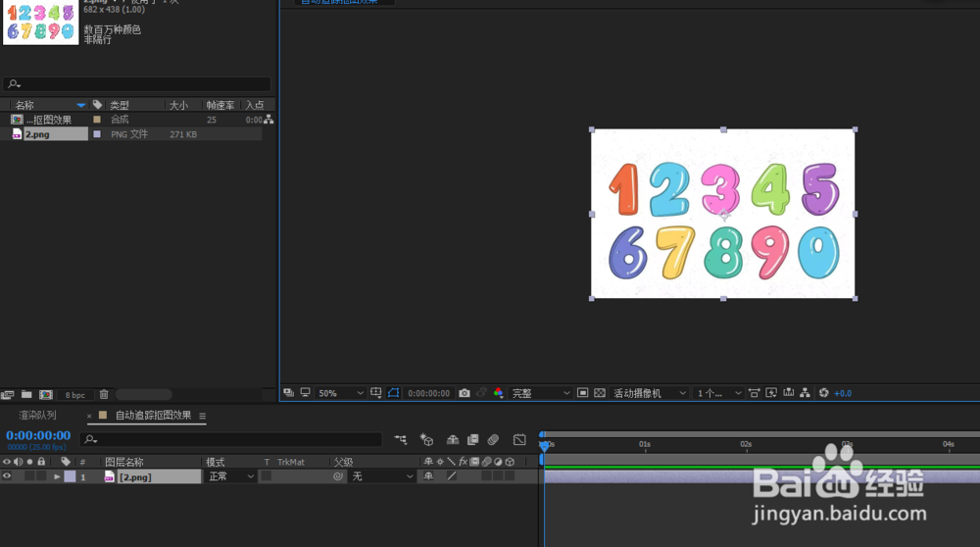Toggle hide shy layers icon in timeline

coord(453,439)
